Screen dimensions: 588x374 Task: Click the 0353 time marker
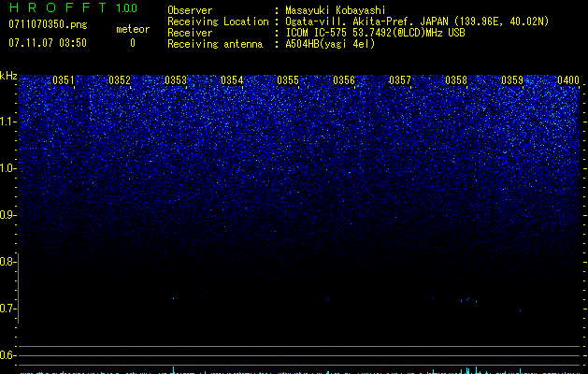pyautogui.click(x=176, y=80)
